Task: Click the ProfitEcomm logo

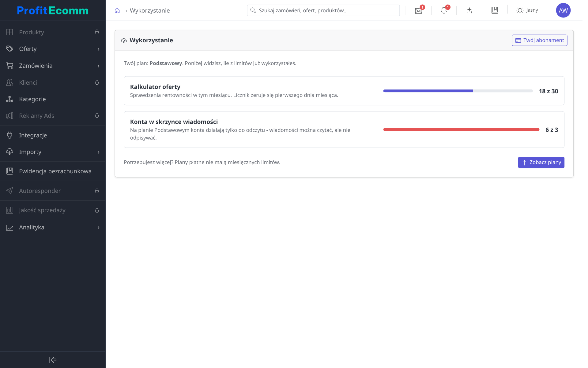Action: click(53, 10)
